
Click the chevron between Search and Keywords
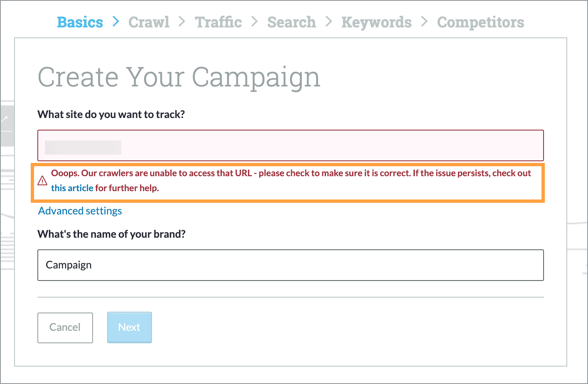pyautogui.click(x=328, y=22)
